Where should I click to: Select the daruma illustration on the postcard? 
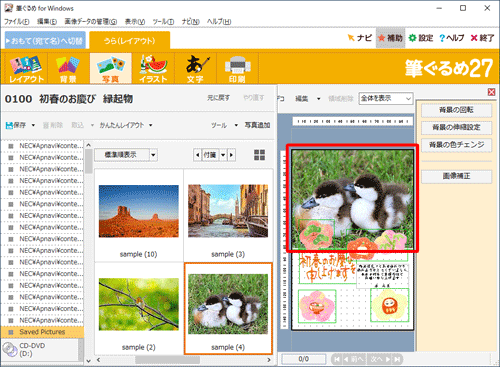click(389, 305)
